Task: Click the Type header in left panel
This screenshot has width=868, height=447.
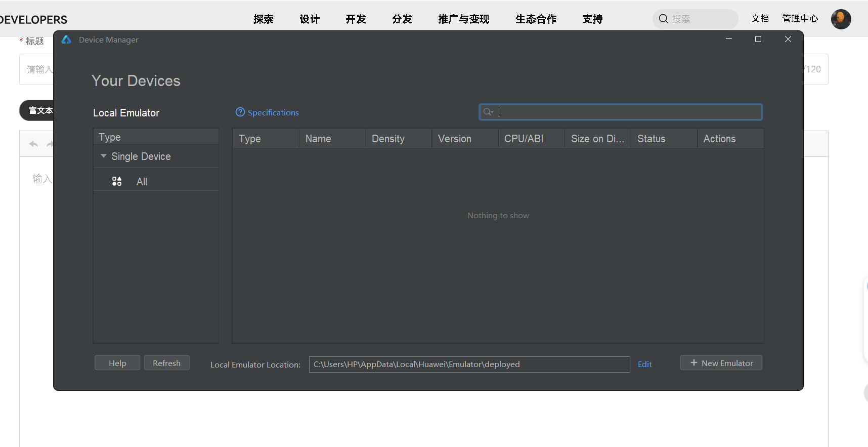Action: click(x=156, y=137)
